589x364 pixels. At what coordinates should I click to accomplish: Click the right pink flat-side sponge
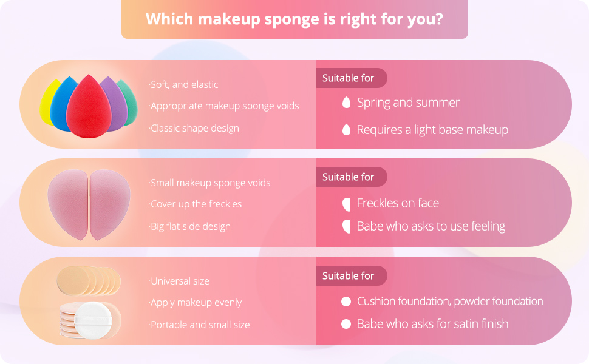111,203
